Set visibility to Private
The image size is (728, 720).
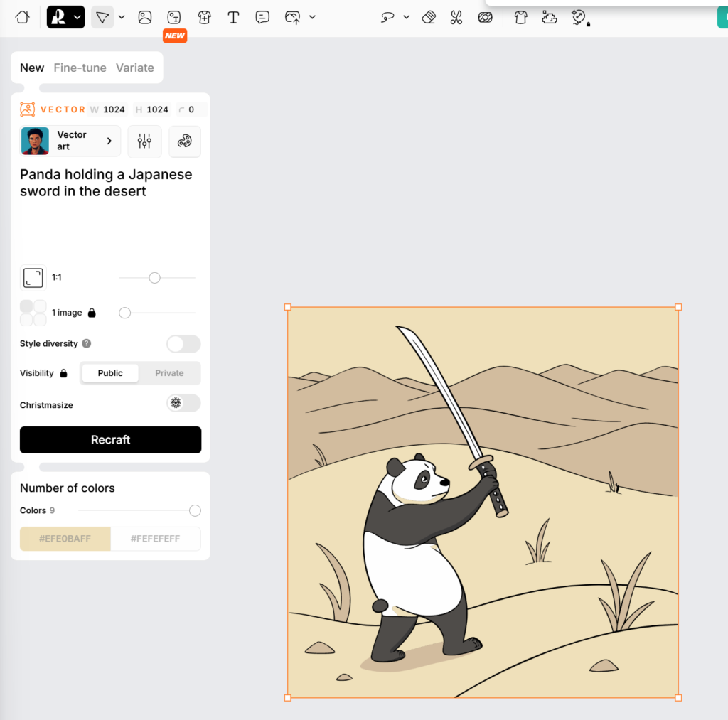[169, 373]
